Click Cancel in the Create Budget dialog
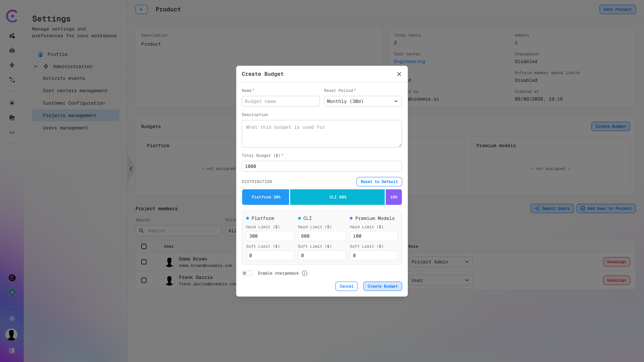Screen dimensions: 644x362 click(346, 286)
